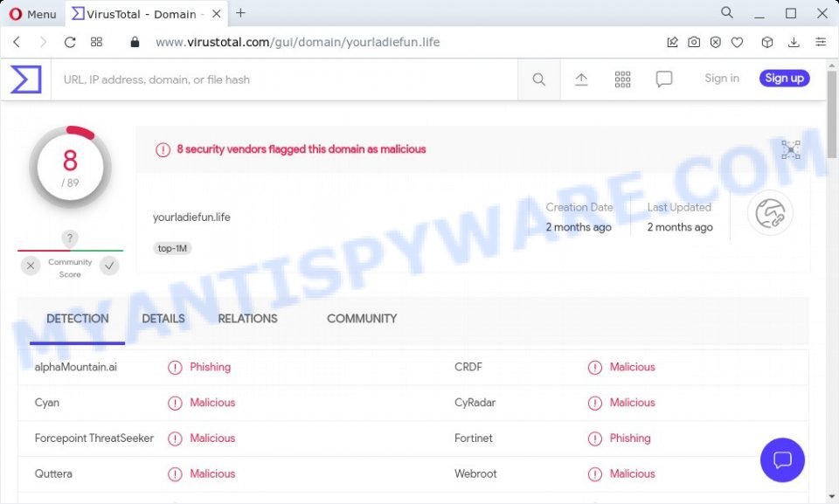Click the Webroot vendor name
Image resolution: width=839 pixels, height=504 pixels.
point(475,474)
